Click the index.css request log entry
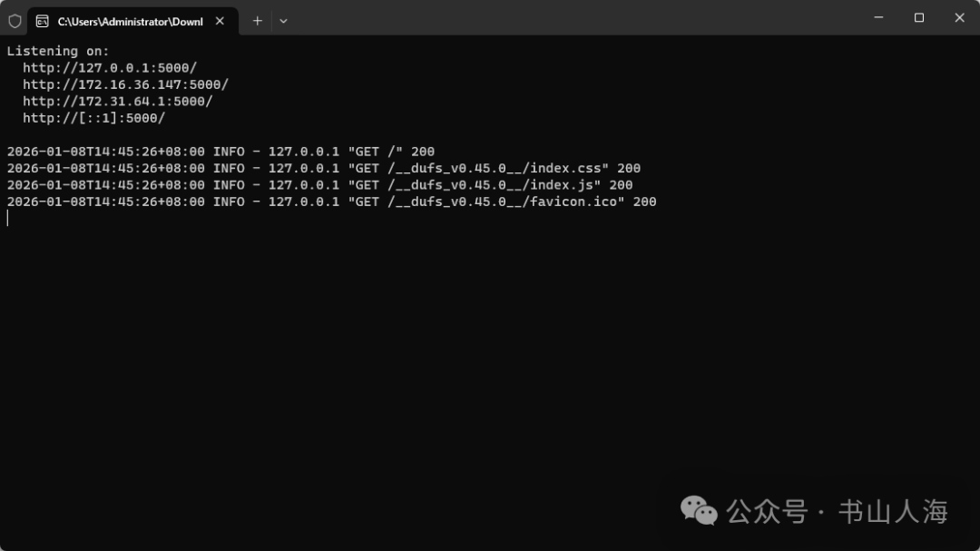The image size is (980, 551). pyautogui.click(x=323, y=168)
